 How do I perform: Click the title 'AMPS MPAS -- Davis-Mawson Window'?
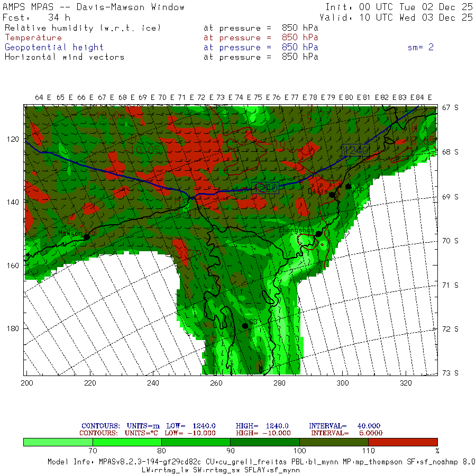[94, 7]
